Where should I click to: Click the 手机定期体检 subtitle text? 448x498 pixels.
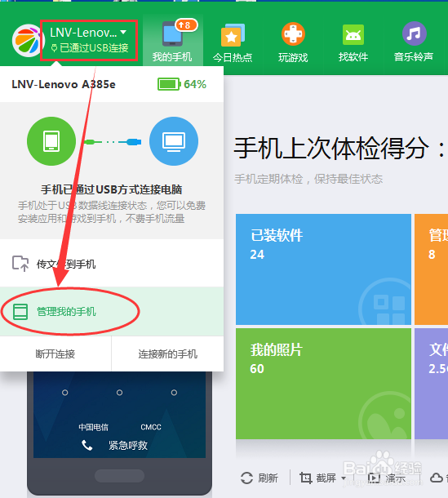coord(308,179)
